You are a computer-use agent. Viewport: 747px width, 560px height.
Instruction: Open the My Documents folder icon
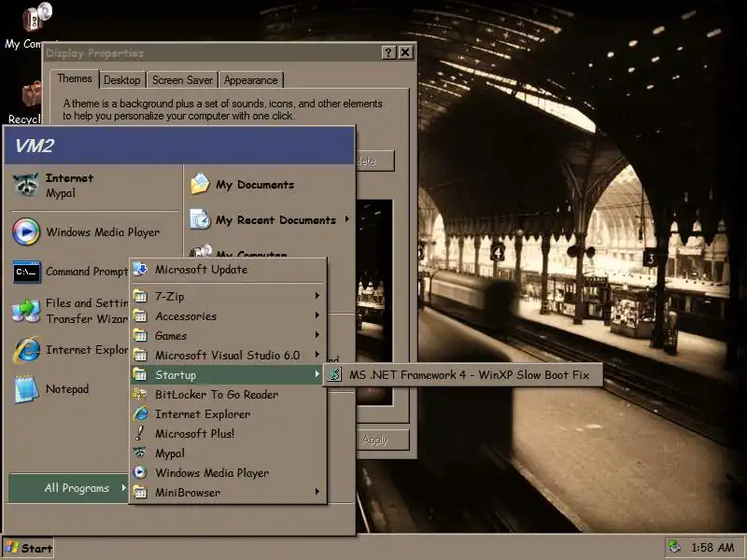200,184
